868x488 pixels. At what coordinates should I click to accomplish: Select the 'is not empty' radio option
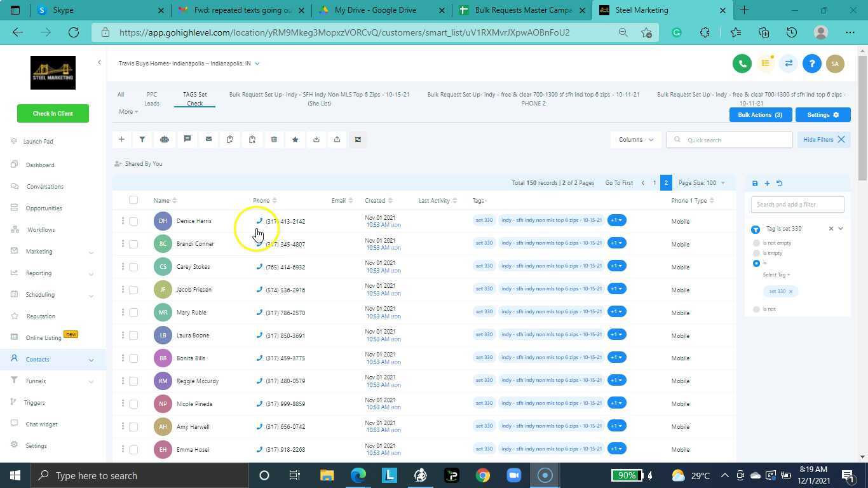click(x=756, y=243)
